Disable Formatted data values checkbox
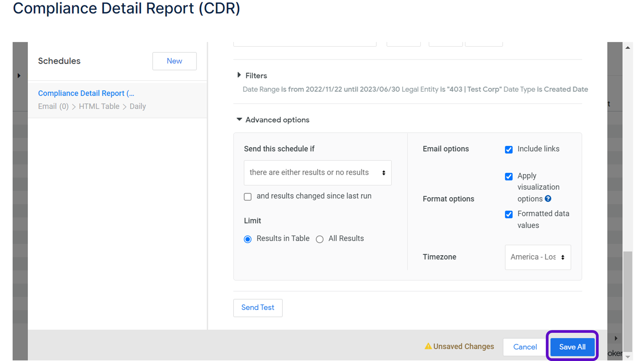The image size is (644, 361). (x=509, y=214)
